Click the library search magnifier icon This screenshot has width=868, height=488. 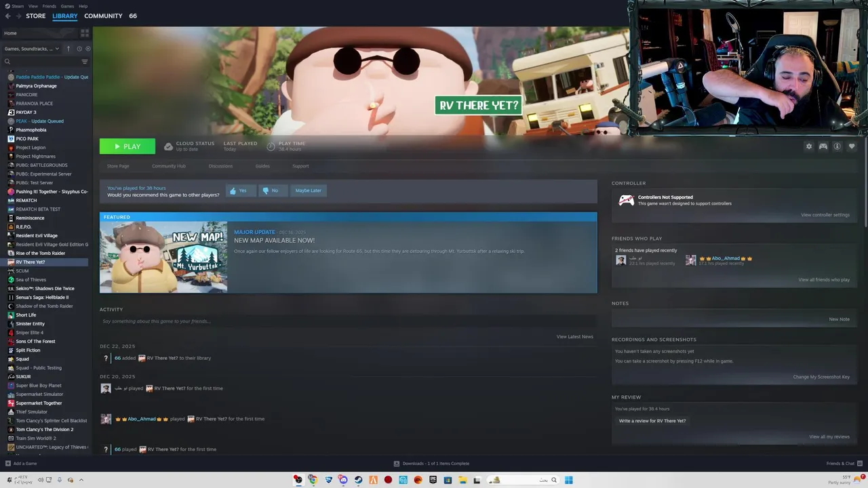click(x=7, y=62)
